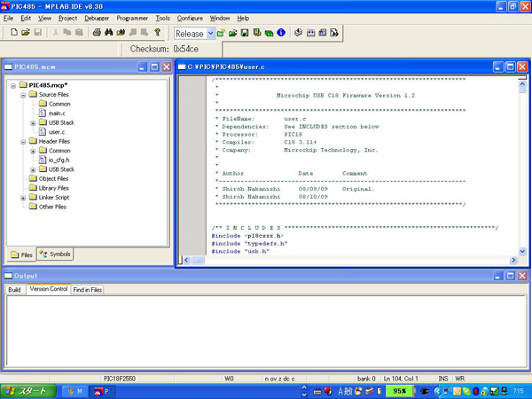
Task: Expand USB Stack under Source Files
Action: tap(33, 123)
